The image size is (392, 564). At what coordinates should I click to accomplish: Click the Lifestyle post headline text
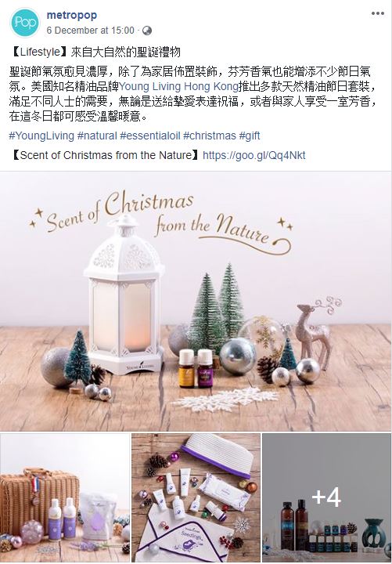point(95,52)
